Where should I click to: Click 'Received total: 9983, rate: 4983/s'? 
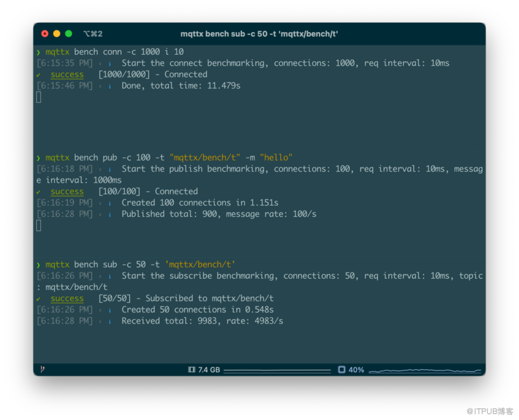pos(202,321)
